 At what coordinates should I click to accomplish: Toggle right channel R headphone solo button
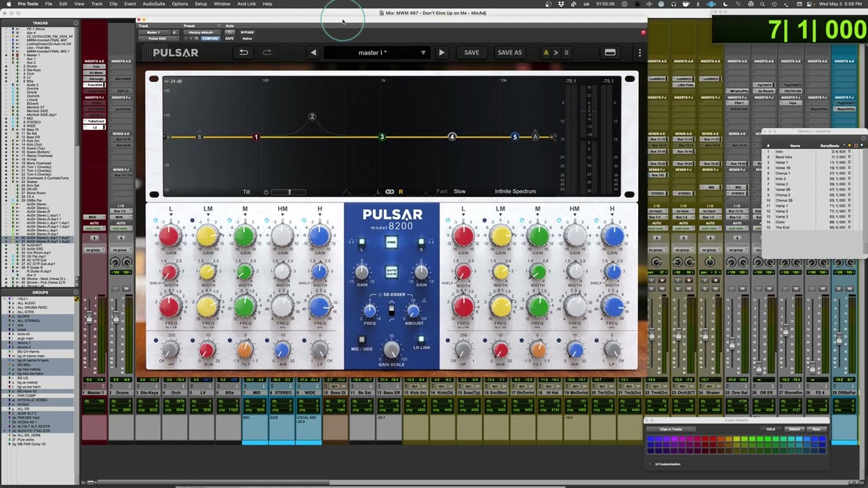pos(421,242)
